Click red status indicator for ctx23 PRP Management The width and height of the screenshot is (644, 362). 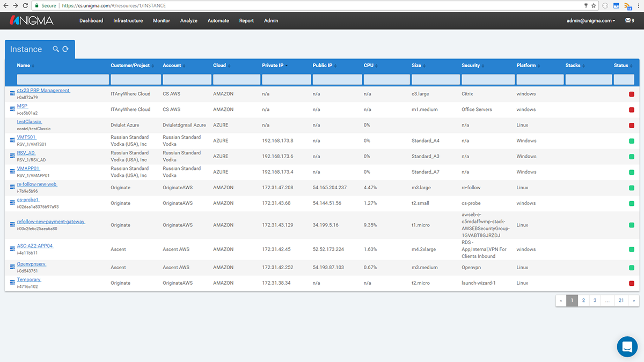(x=632, y=94)
